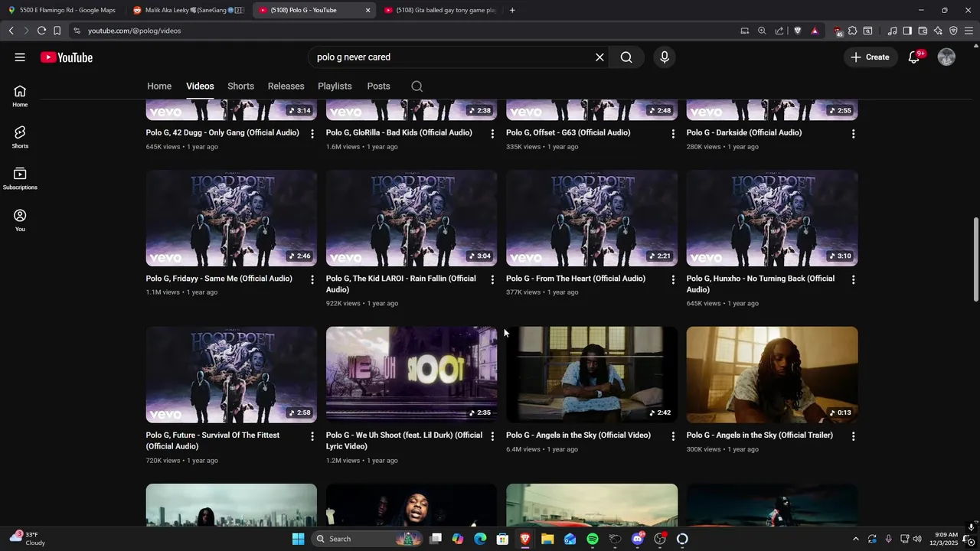
Task: Bookmark this page in the browser
Action: coord(57,31)
